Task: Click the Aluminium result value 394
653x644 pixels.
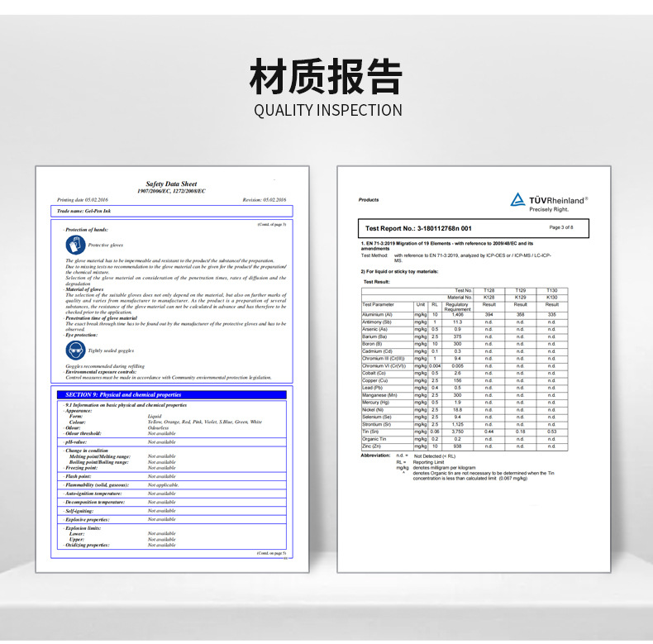Action: (x=489, y=315)
